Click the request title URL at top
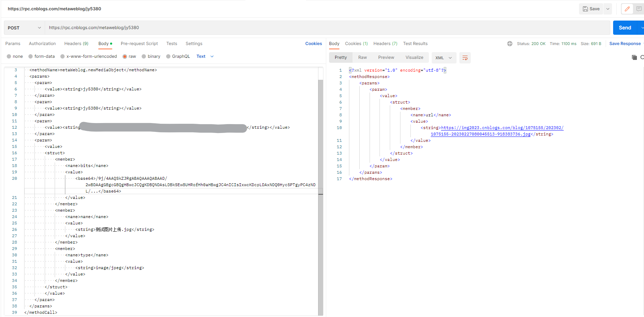The width and height of the screenshot is (644, 317). pyautogui.click(x=54, y=9)
